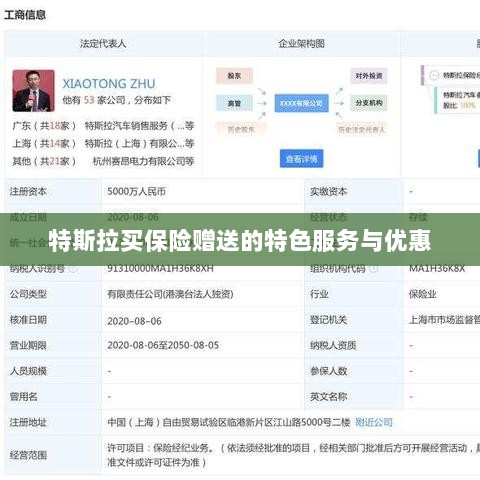The image size is (480, 480).
Task: Click the 工商信息 section heading
Action: pyautogui.click(x=25, y=15)
